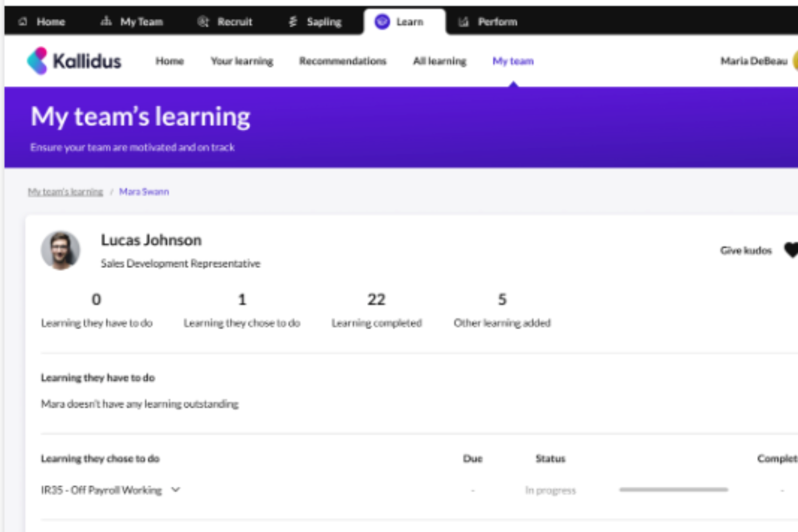Click 'Other learning added' stat 5
The width and height of the screenshot is (798, 532).
tap(502, 310)
